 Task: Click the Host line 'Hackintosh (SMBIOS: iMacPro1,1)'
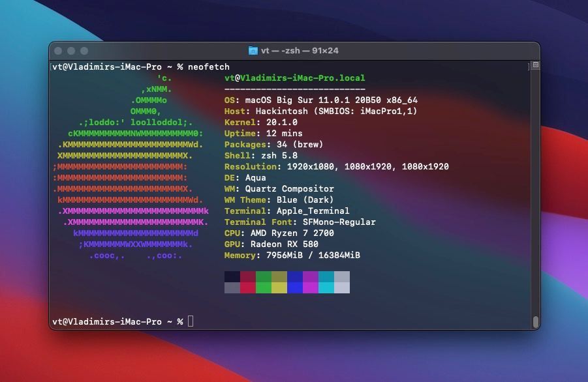336,111
